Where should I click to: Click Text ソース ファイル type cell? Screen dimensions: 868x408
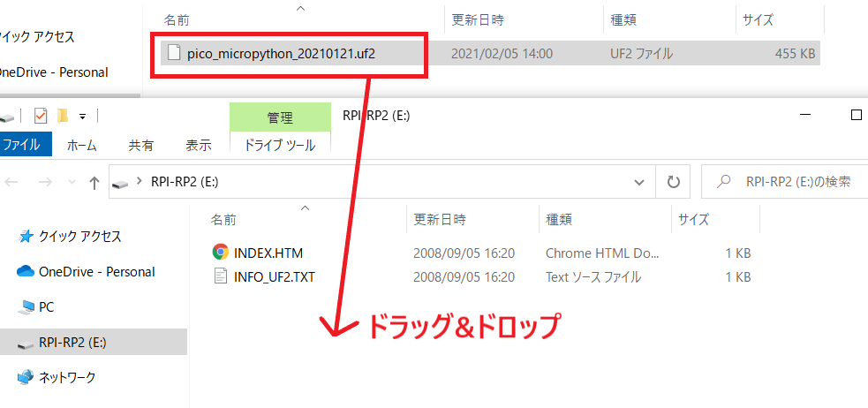click(593, 276)
